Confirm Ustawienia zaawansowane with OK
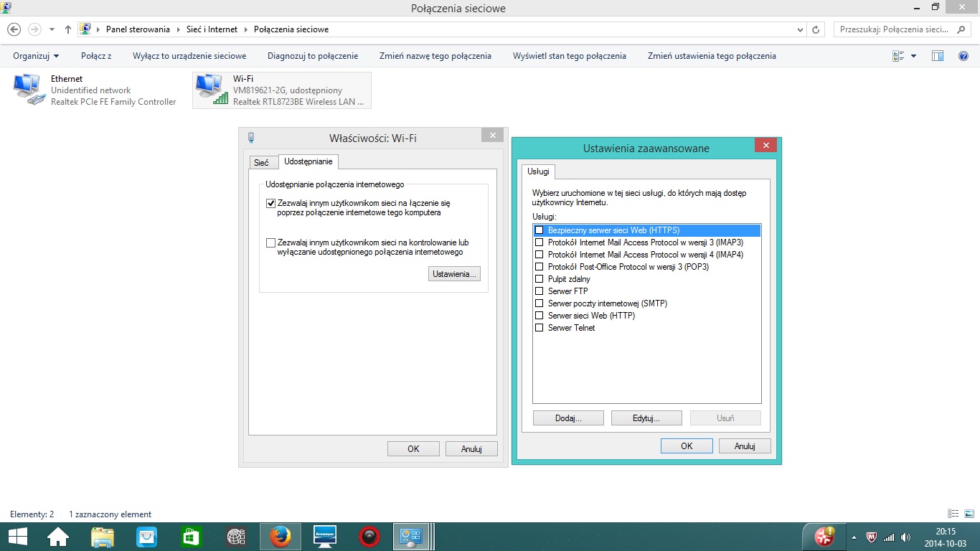The width and height of the screenshot is (980, 551). click(x=687, y=446)
